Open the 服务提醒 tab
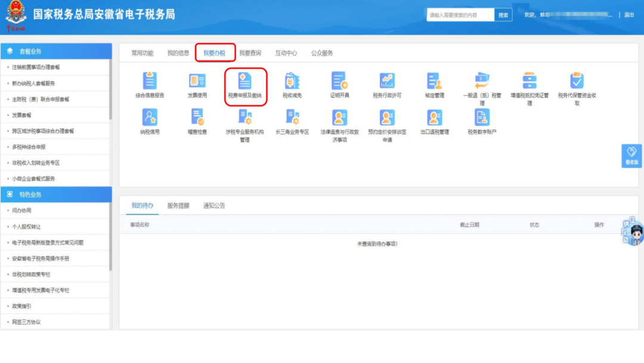The image size is (644, 363). pos(178,205)
